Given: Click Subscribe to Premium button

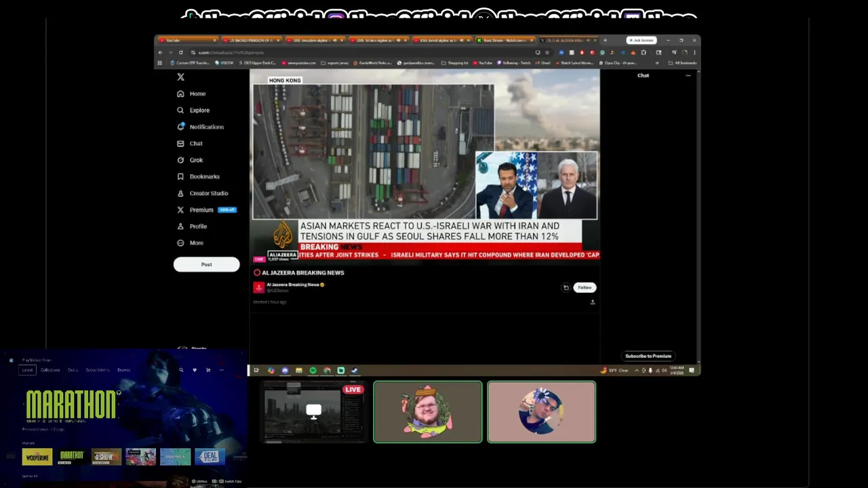Looking at the screenshot, I should tap(648, 356).
